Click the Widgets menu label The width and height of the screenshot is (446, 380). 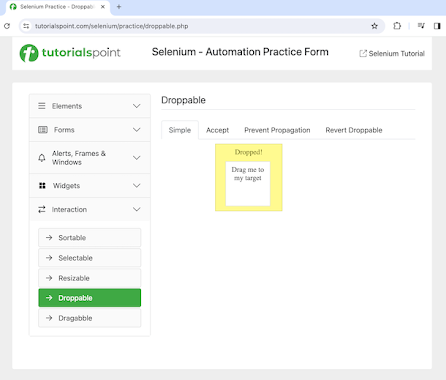point(66,186)
